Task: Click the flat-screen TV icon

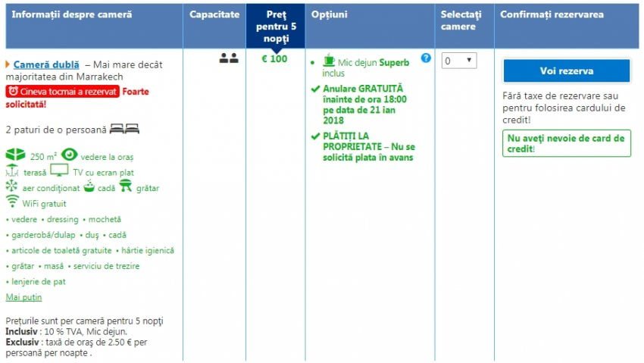Action: click(x=59, y=171)
